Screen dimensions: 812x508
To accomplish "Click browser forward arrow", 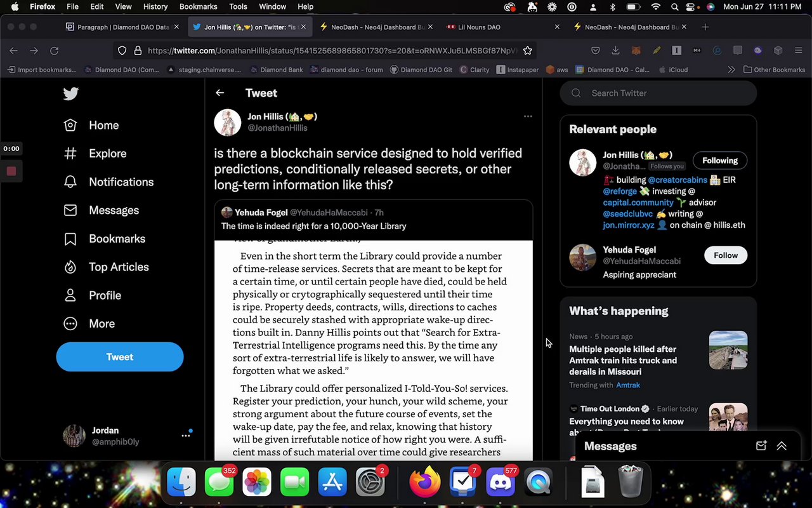I will point(34,51).
